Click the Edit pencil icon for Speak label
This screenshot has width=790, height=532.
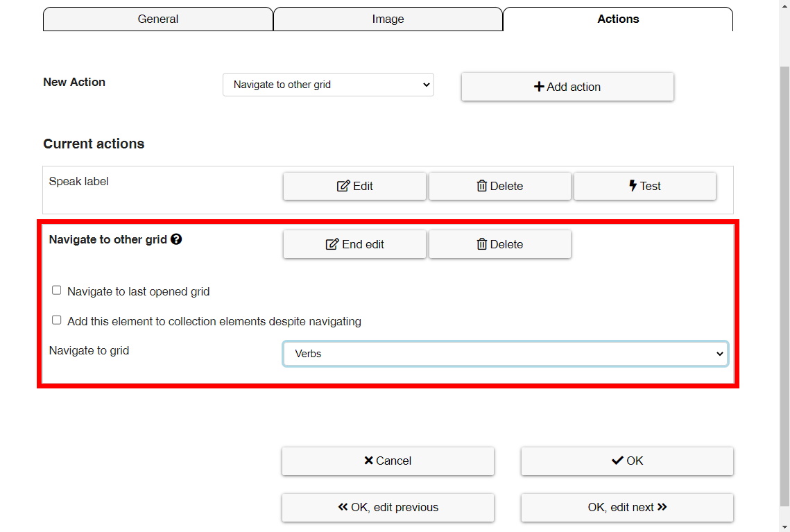[342, 185]
